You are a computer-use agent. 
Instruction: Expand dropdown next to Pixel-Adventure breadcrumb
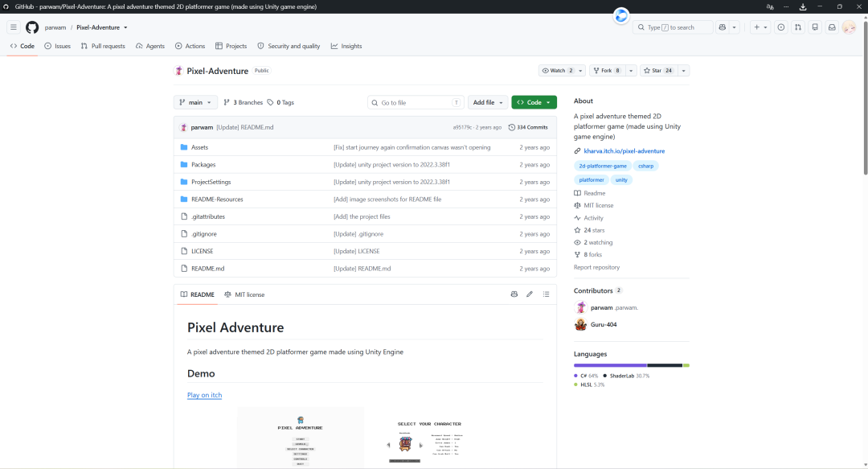point(125,27)
